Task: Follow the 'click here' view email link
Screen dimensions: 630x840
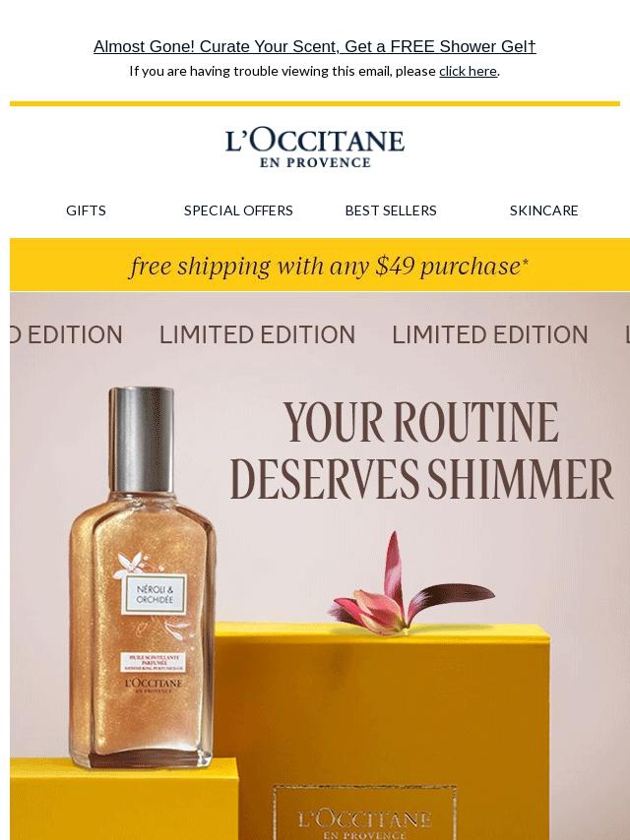Action: pos(468,71)
